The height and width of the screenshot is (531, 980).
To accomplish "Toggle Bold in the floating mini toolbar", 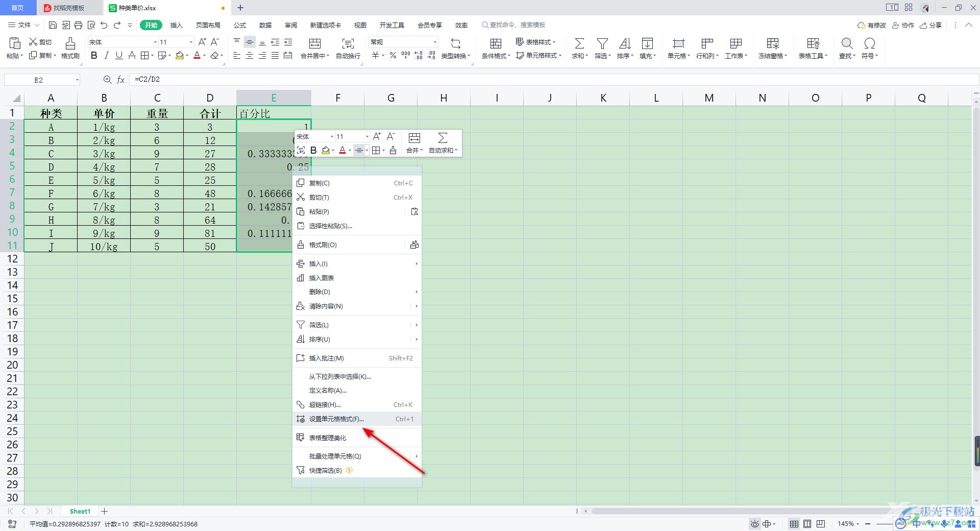I will [x=313, y=150].
